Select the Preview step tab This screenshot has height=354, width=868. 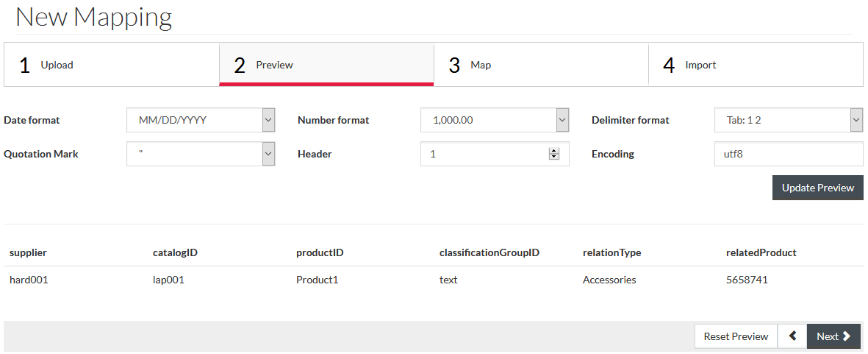pos(326,65)
